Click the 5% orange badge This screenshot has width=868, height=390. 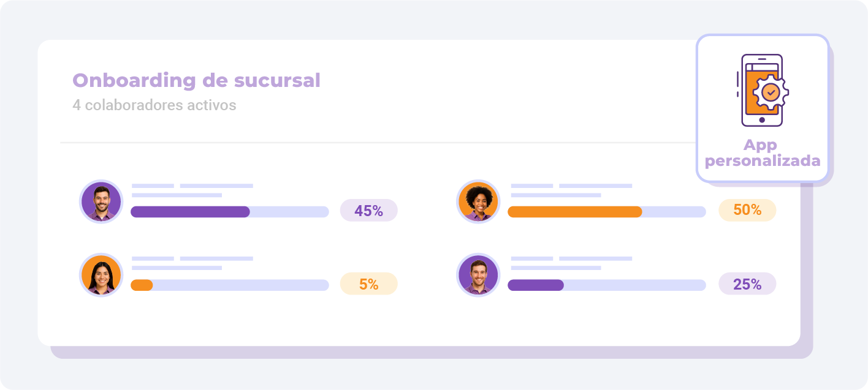click(x=369, y=284)
